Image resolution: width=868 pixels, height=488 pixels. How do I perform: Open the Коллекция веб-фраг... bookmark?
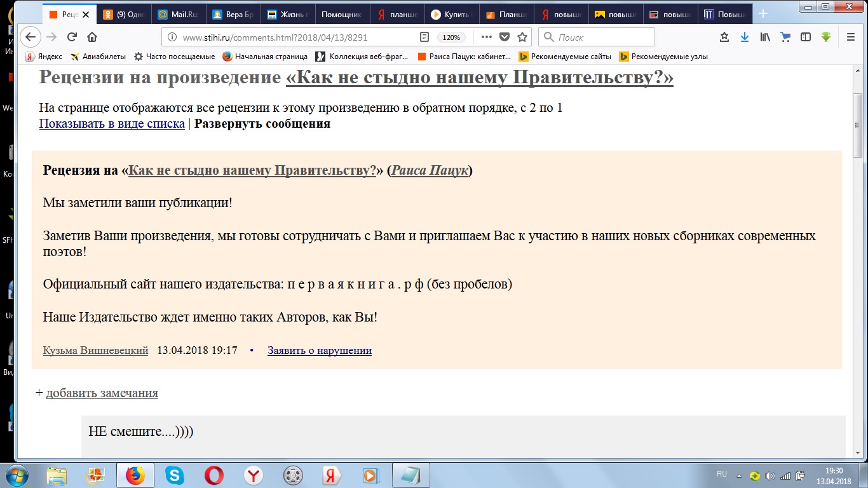coord(362,57)
